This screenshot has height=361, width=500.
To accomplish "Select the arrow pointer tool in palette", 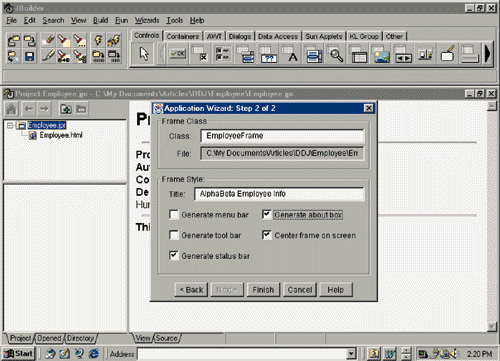I will point(144,54).
